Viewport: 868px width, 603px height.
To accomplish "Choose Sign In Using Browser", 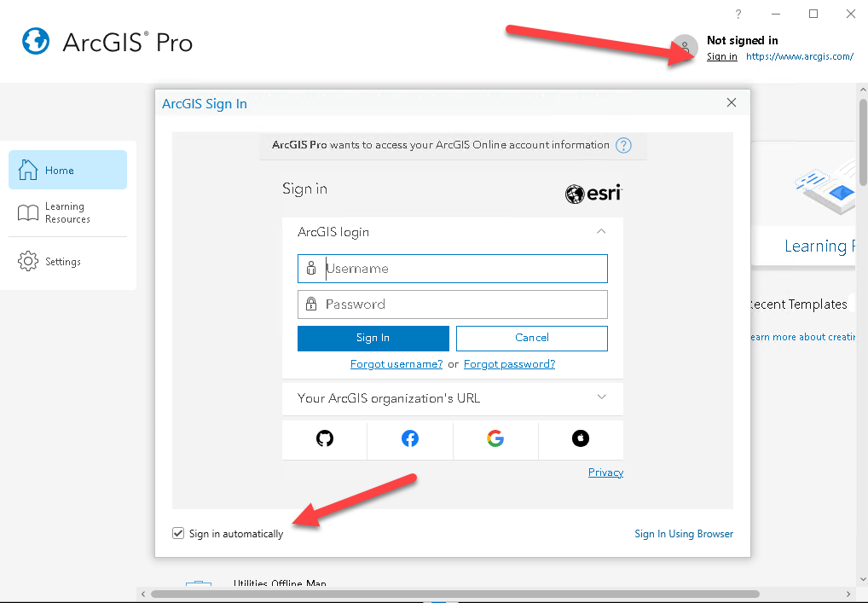I will pyautogui.click(x=684, y=533).
